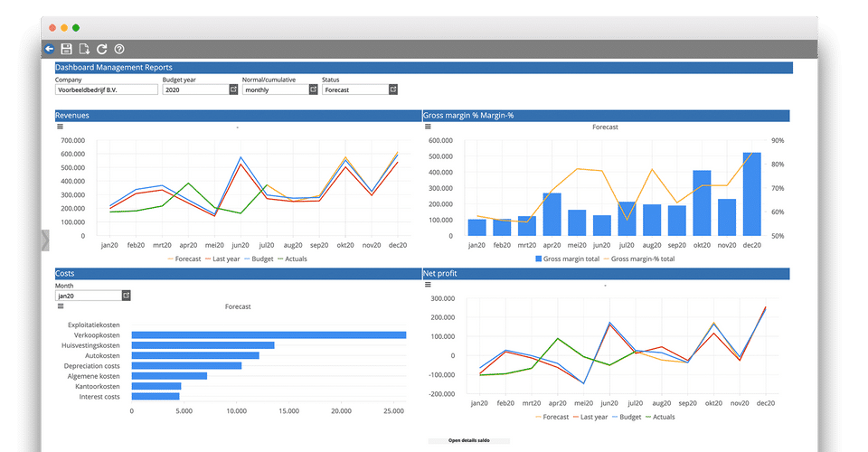The image size is (868, 452).
Task: Select the Verkoopkosten bar in Costs chart
Action: pos(269,335)
